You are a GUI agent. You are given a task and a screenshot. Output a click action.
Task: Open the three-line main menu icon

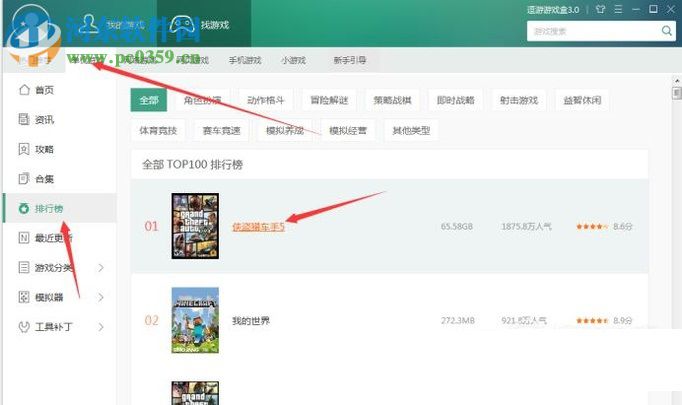618,9
